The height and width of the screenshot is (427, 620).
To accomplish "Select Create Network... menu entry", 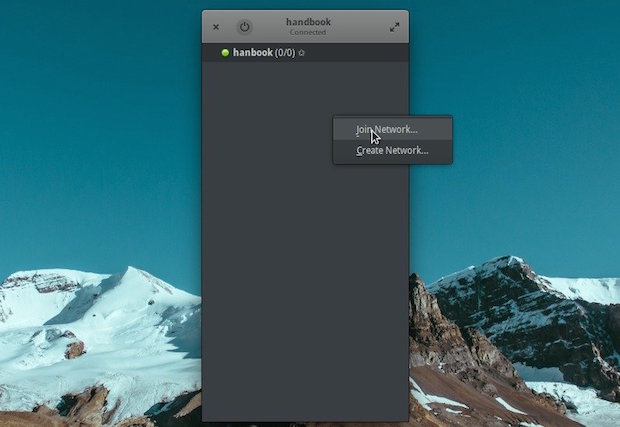I will tap(393, 151).
